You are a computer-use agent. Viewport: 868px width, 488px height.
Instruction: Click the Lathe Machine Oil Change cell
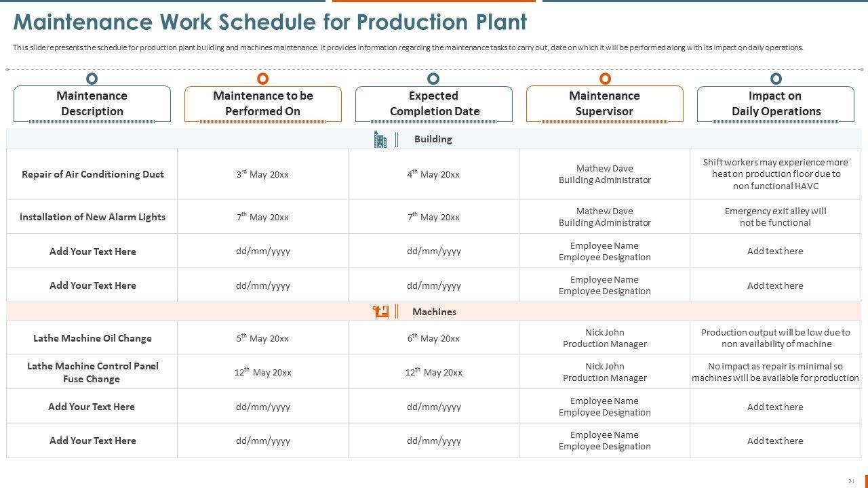pyautogui.click(x=92, y=338)
